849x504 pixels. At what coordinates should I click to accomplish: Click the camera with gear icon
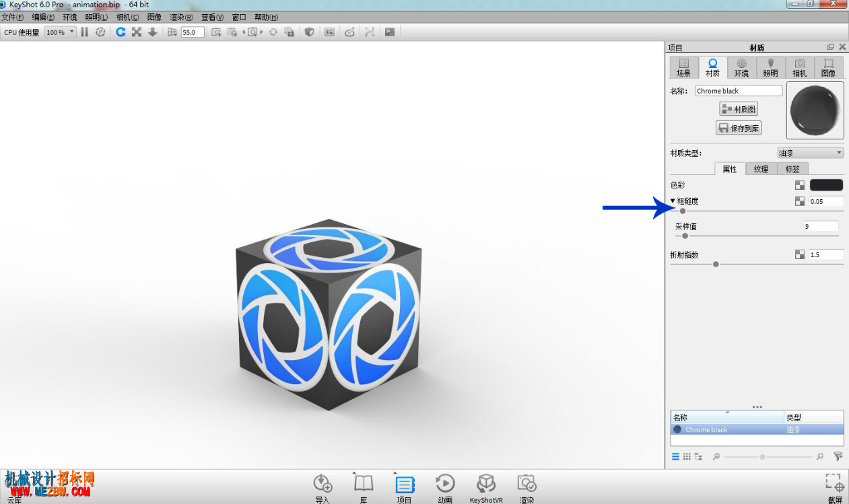(232, 32)
